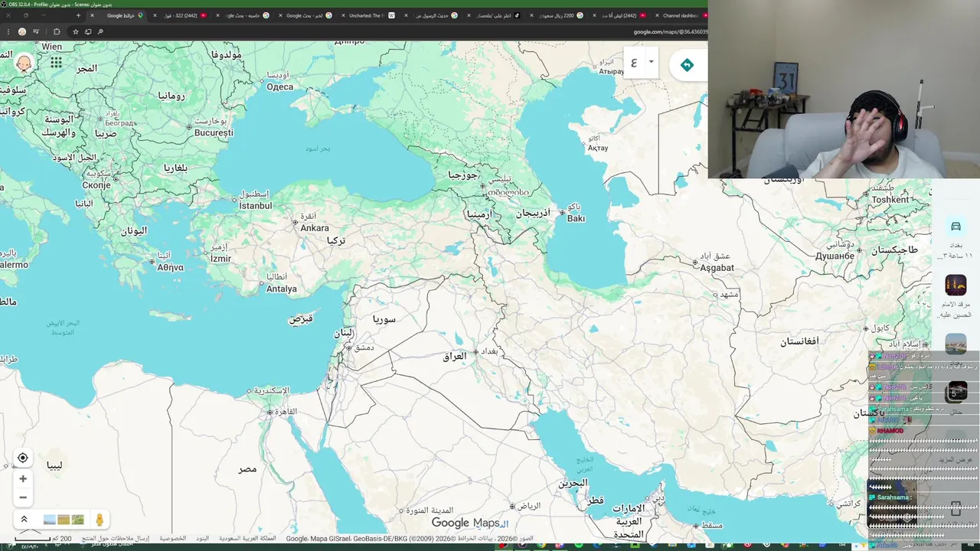Image resolution: width=980 pixels, height=551 pixels.
Task: Click the Скопје city label
Action: (96, 185)
